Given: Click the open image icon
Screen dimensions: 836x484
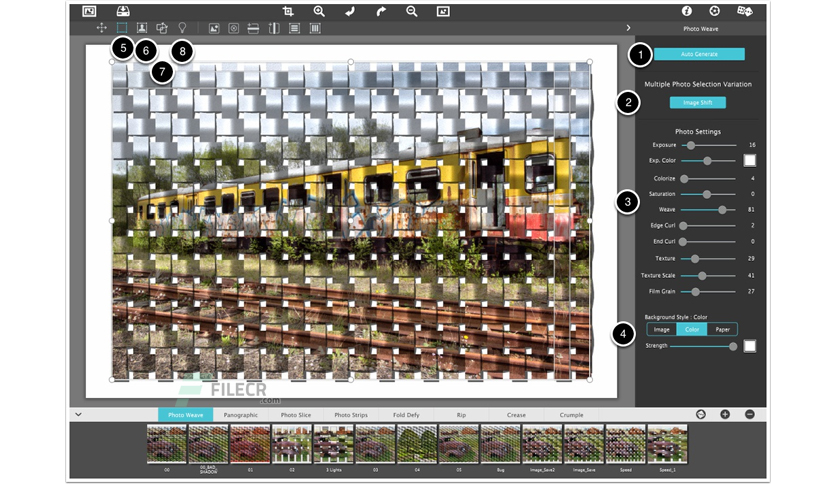Looking at the screenshot, I should coord(90,11).
